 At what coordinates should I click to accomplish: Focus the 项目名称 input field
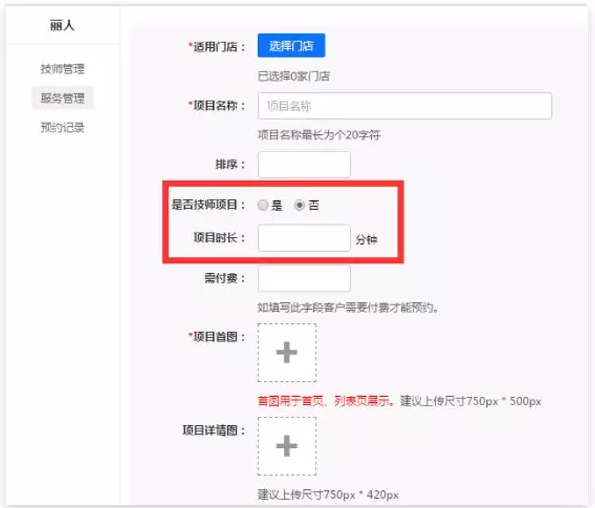click(405, 106)
